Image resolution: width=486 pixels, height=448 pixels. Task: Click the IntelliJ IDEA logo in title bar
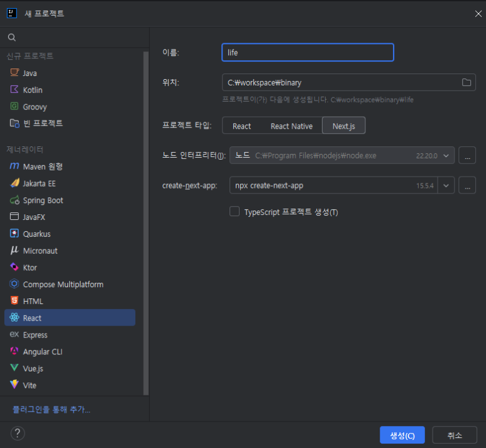pyautogui.click(x=12, y=13)
